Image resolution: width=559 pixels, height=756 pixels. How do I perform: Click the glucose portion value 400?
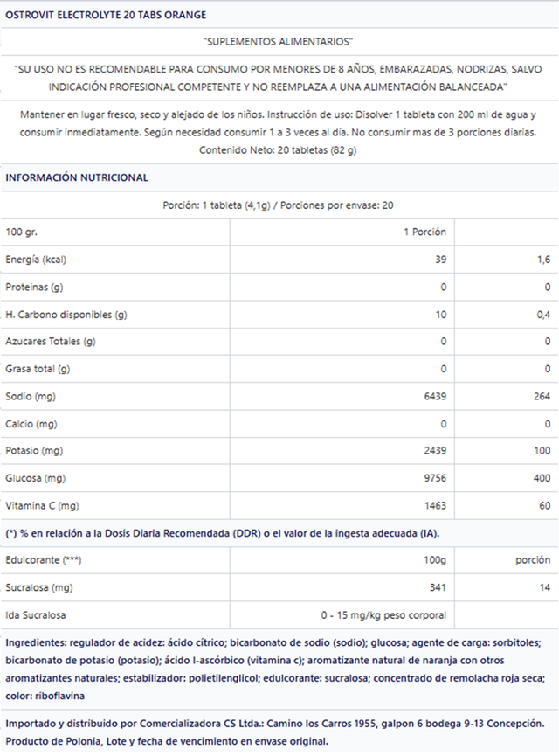(x=542, y=478)
